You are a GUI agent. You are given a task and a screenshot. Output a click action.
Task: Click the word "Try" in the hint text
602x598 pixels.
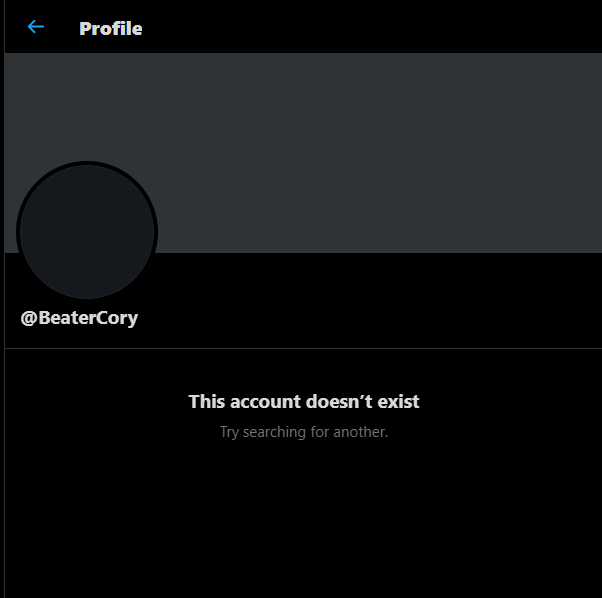229,433
